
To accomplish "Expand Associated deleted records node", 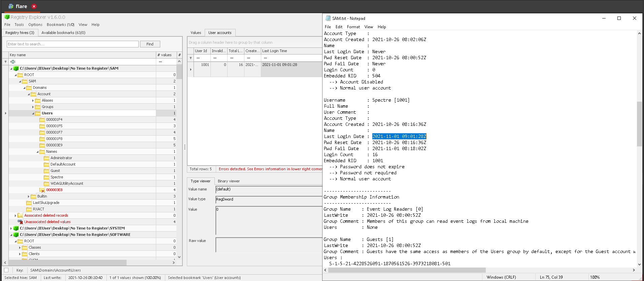I will [15, 215].
